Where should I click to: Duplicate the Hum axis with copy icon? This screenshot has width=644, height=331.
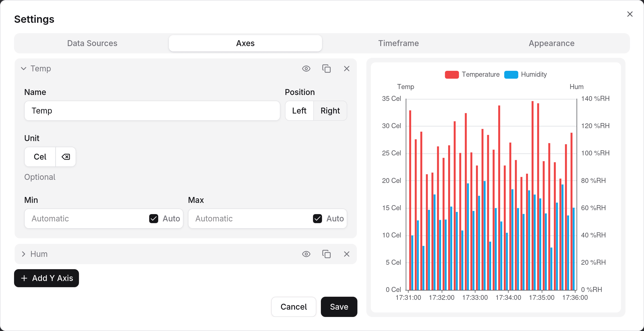pyautogui.click(x=326, y=254)
